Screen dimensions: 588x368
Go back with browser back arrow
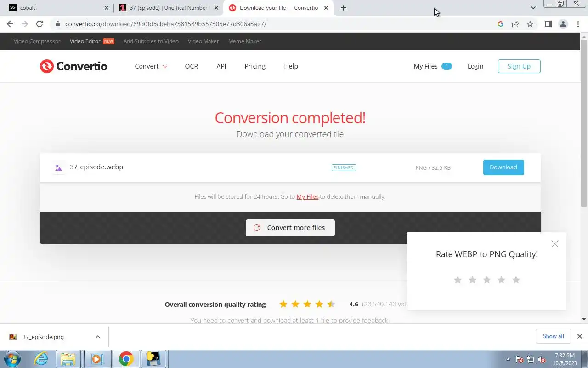pyautogui.click(x=10, y=24)
